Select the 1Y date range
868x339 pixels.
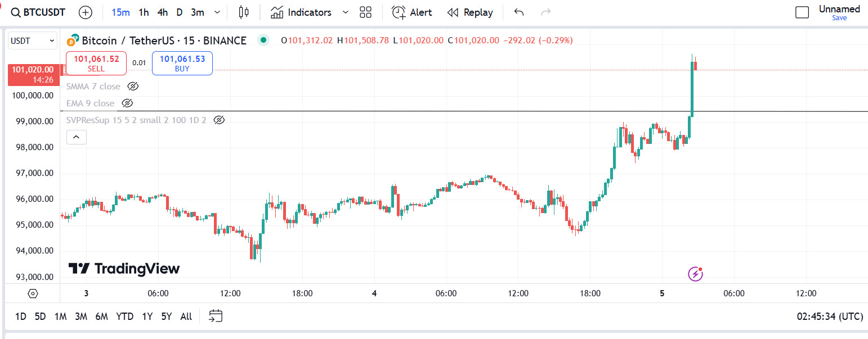(x=147, y=317)
